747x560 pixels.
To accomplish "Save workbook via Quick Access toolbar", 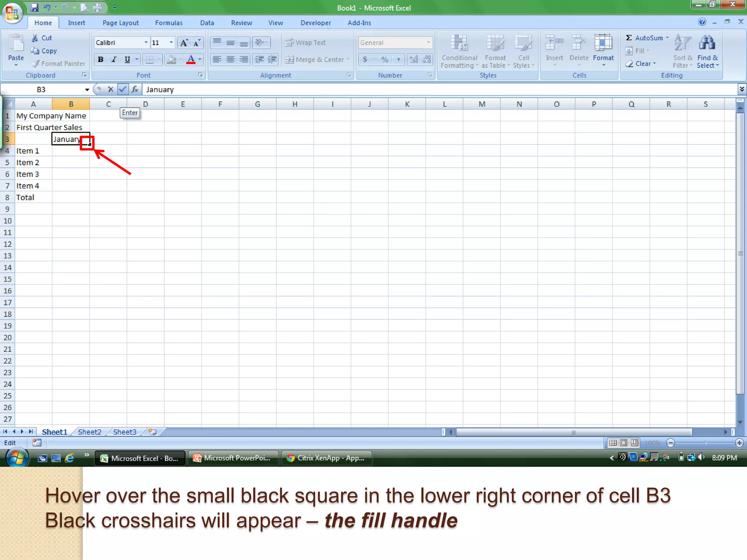I will [x=35, y=7].
